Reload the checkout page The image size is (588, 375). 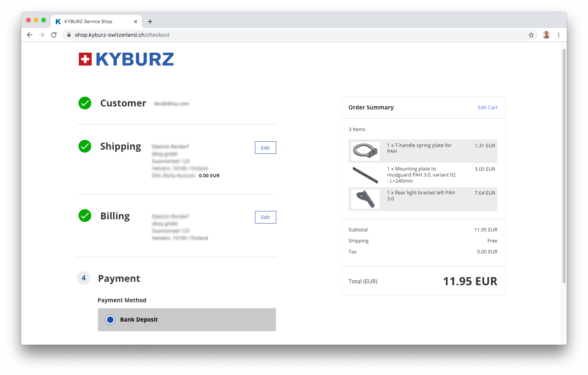(x=54, y=35)
